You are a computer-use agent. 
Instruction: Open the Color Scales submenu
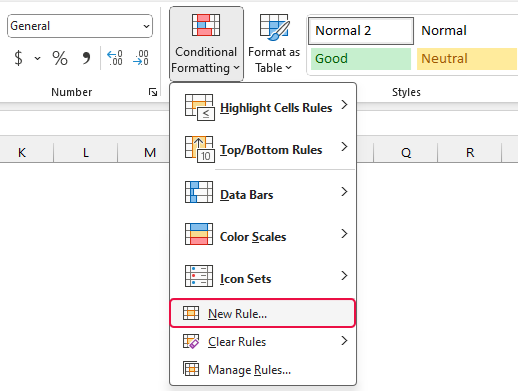pos(263,236)
